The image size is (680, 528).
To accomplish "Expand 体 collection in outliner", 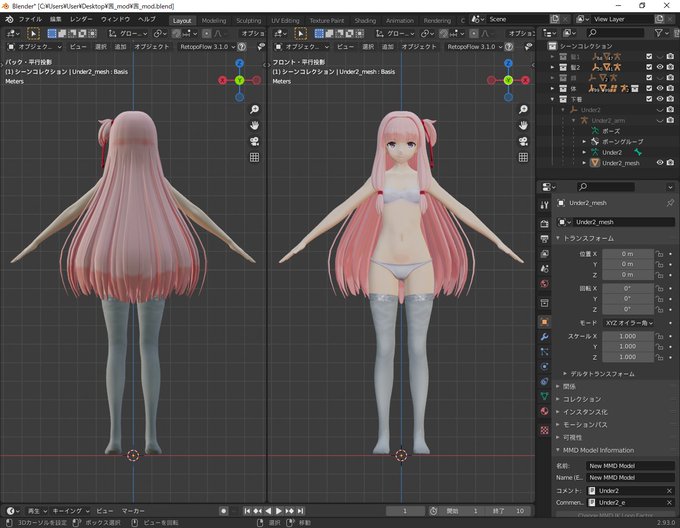I will point(552,88).
